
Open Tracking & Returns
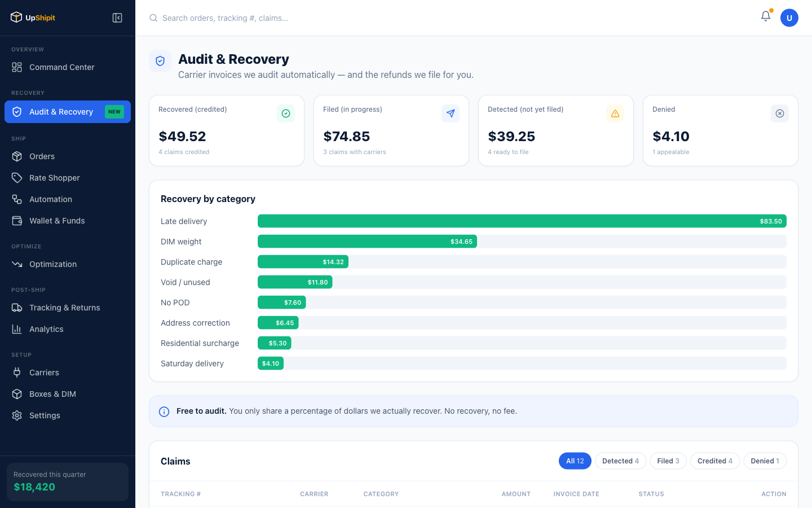[68, 308]
